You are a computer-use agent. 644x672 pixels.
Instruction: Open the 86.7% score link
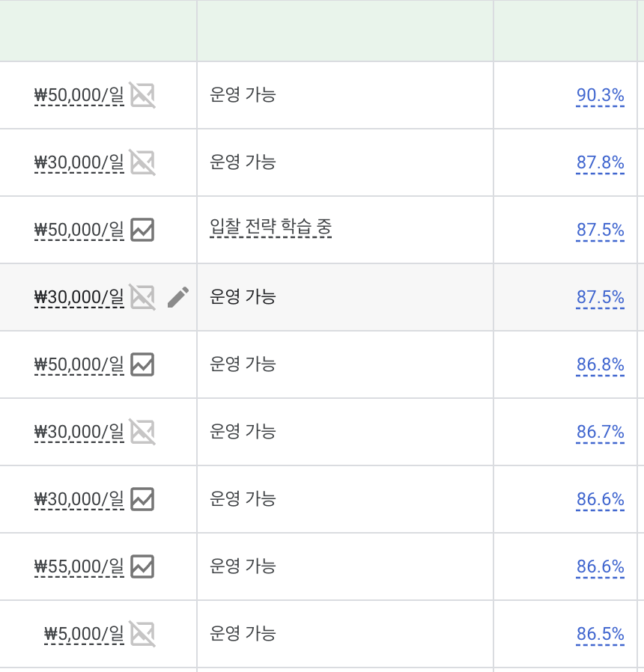(x=601, y=432)
